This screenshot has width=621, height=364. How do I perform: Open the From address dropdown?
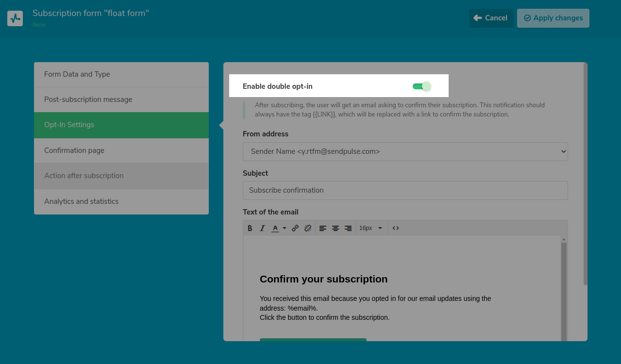(405, 151)
